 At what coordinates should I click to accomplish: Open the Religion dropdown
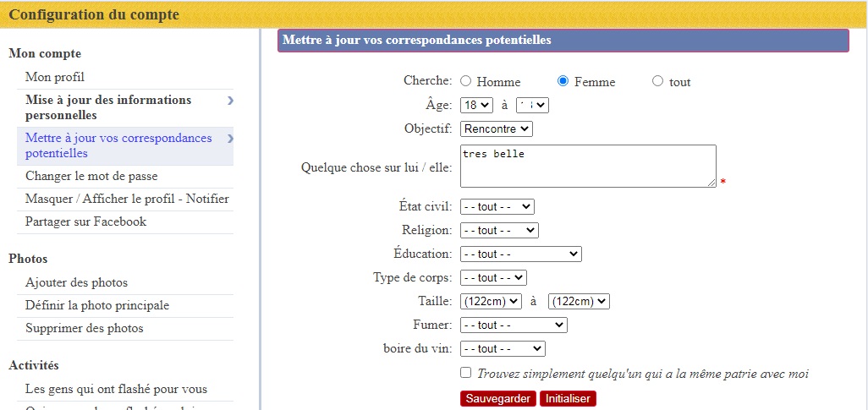[499, 230]
